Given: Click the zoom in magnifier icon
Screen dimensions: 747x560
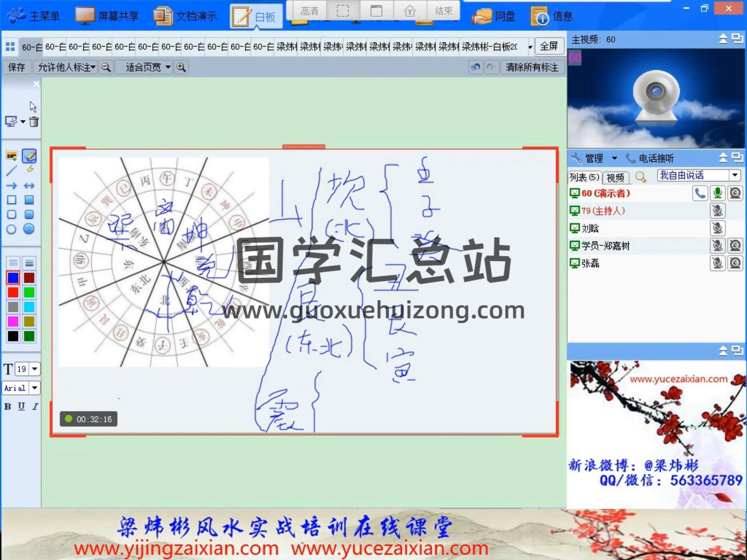Looking at the screenshot, I should (x=181, y=67).
